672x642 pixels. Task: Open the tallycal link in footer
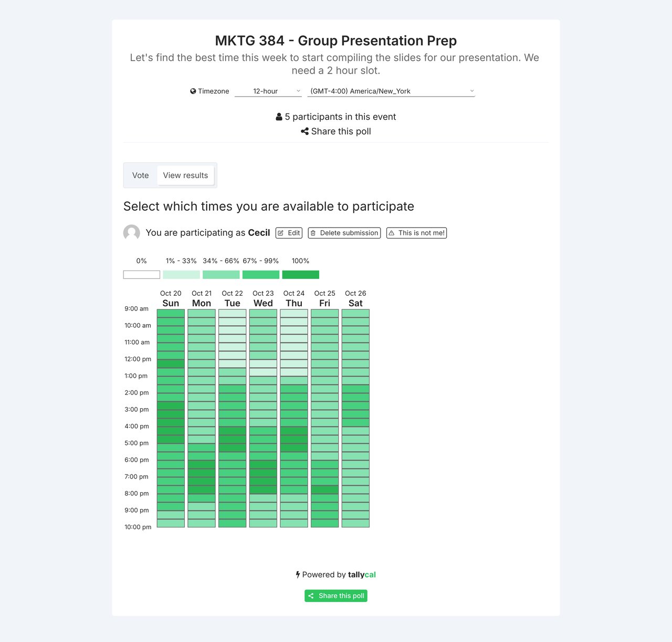point(362,575)
